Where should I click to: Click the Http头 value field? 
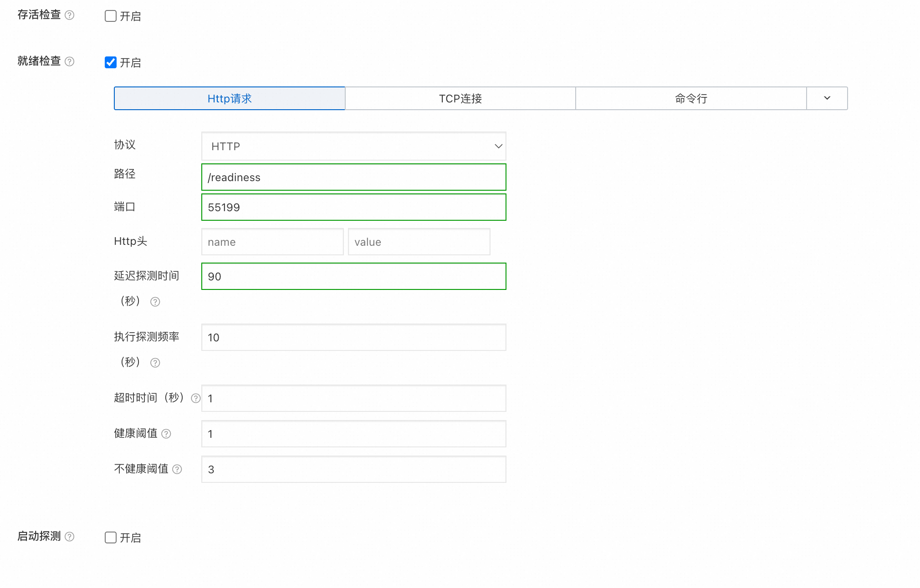(419, 242)
